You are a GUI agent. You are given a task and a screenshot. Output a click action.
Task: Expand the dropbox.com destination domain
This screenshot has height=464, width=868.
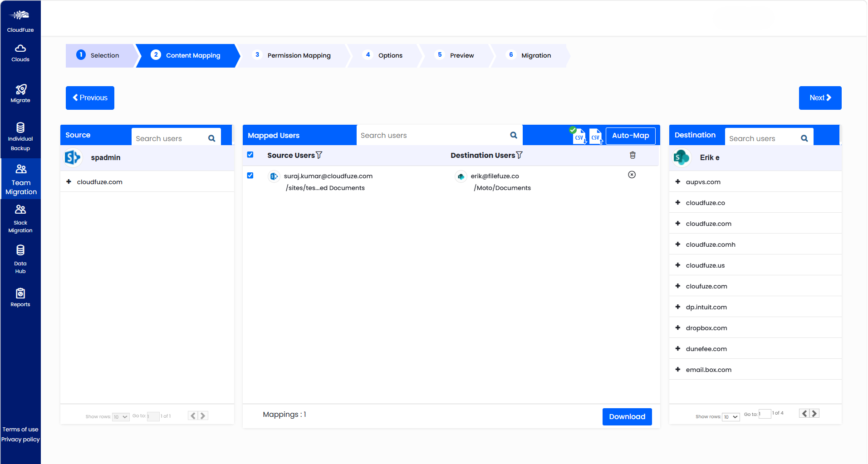(677, 327)
